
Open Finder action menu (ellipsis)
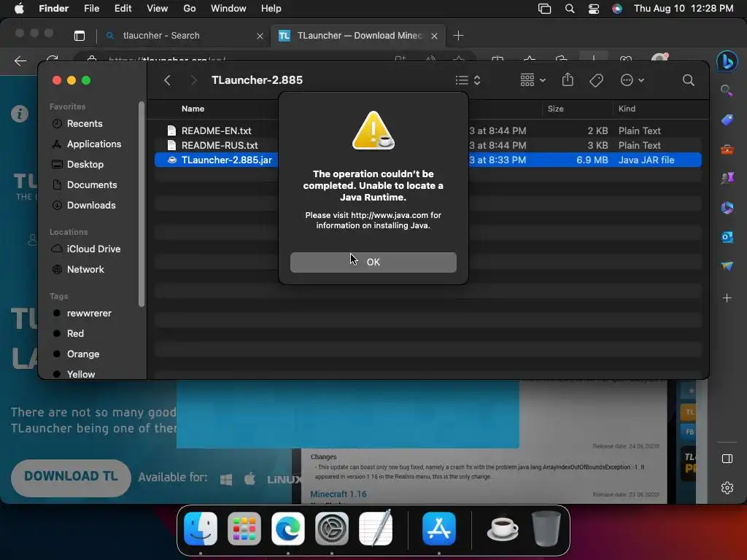pyautogui.click(x=632, y=80)
